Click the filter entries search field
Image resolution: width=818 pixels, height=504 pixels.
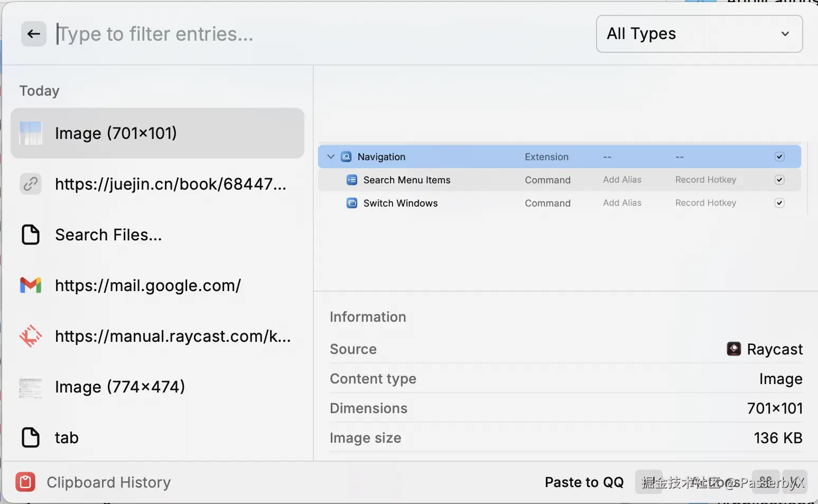(x=317, y=34)
